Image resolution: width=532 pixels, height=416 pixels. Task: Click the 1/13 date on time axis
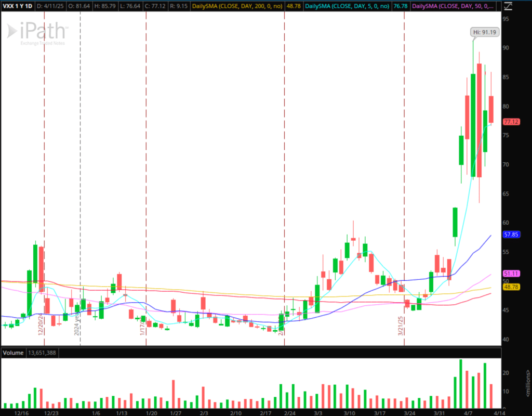122,413
